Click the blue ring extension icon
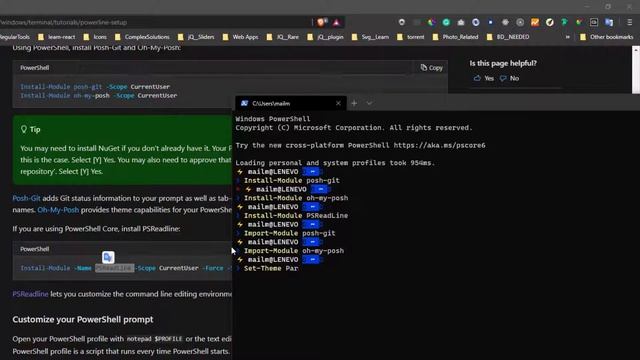The width and height of the screenshot is (640, 360). pyautogui.click(x=476, y=22)
